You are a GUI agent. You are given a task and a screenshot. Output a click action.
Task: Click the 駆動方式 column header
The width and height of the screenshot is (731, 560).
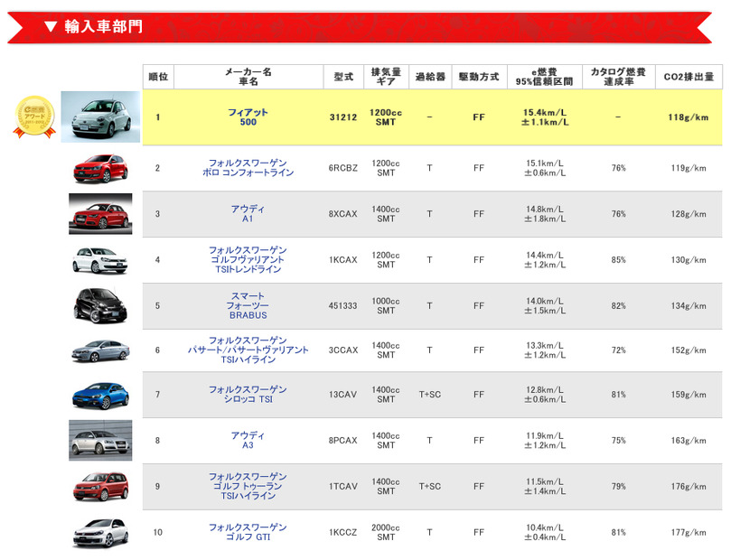tap(479, 77)
